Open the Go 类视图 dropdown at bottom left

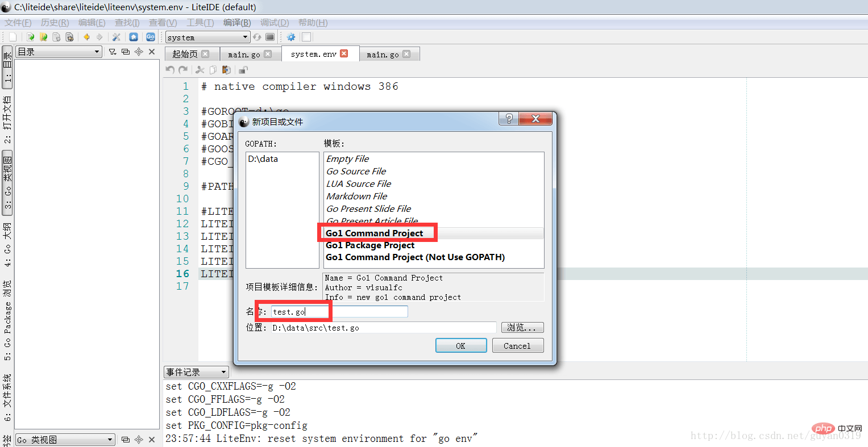click(65, 440)
